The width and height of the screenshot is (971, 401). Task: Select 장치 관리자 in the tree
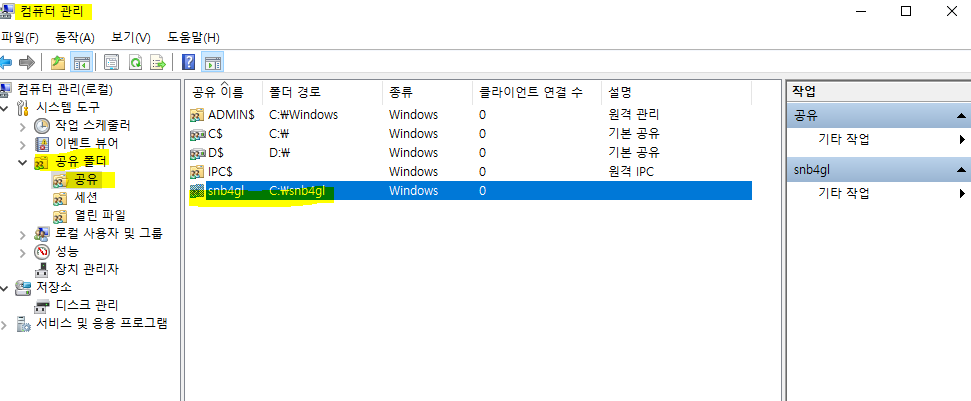(87, 269)
